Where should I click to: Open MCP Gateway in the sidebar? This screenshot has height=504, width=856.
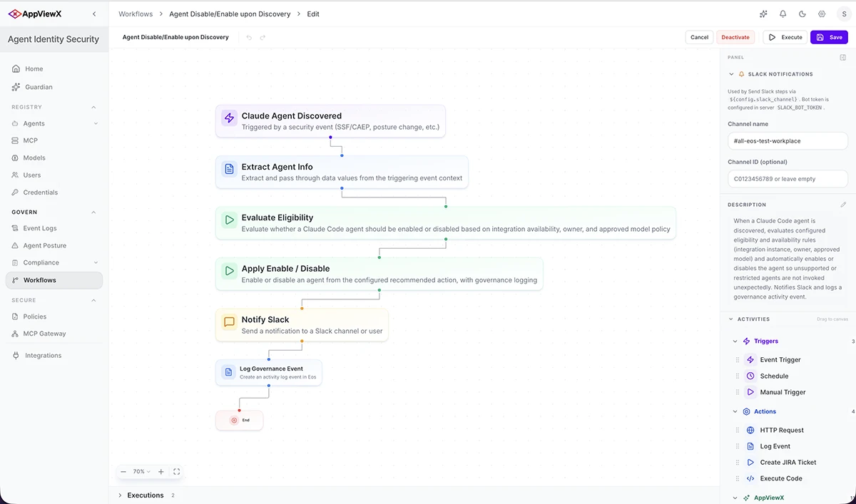point(53,334)
